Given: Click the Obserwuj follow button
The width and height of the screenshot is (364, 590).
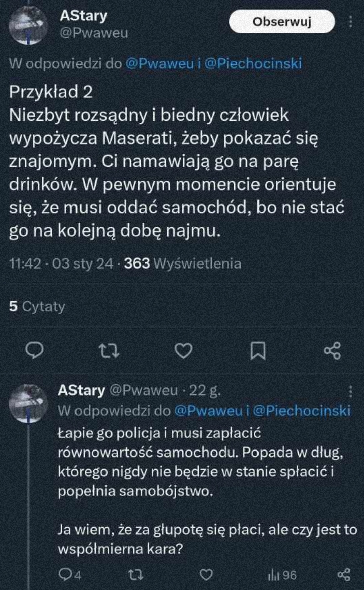Looking at the screenshot, I should [282, 22].
